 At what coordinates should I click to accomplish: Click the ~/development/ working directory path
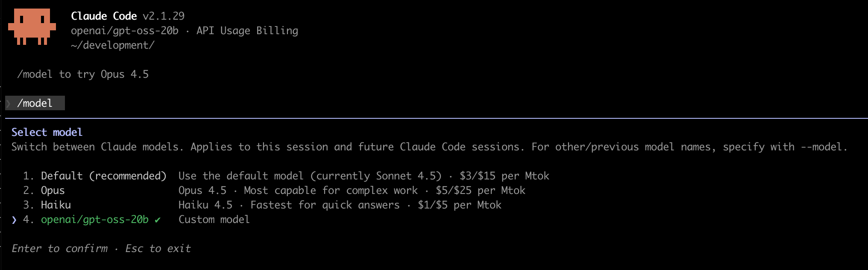click(x=113, y=45)
